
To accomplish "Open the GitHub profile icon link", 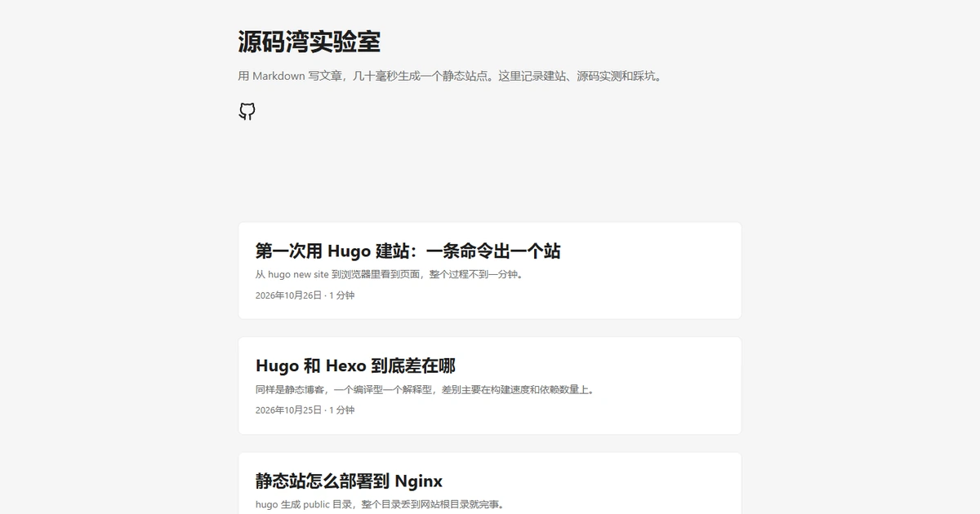I will [x=247, y=112].
